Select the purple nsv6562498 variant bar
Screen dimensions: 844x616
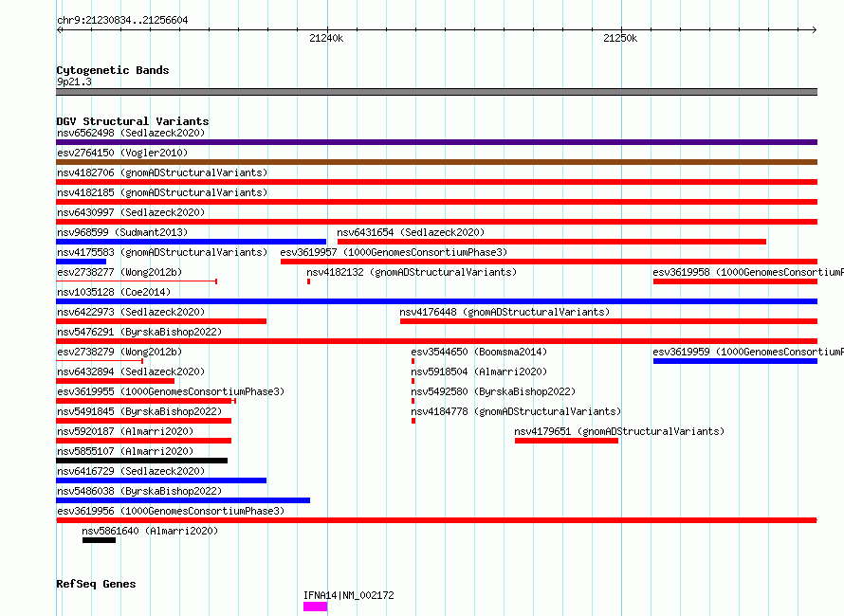(436, 142)
